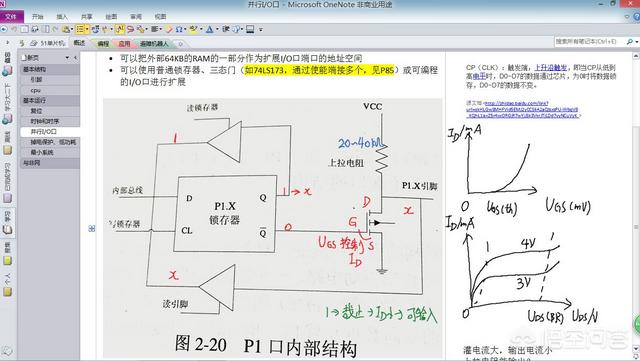640x361 pixels.
Task: Select the 复位 subpage
Action: click(x=50, y=111)
